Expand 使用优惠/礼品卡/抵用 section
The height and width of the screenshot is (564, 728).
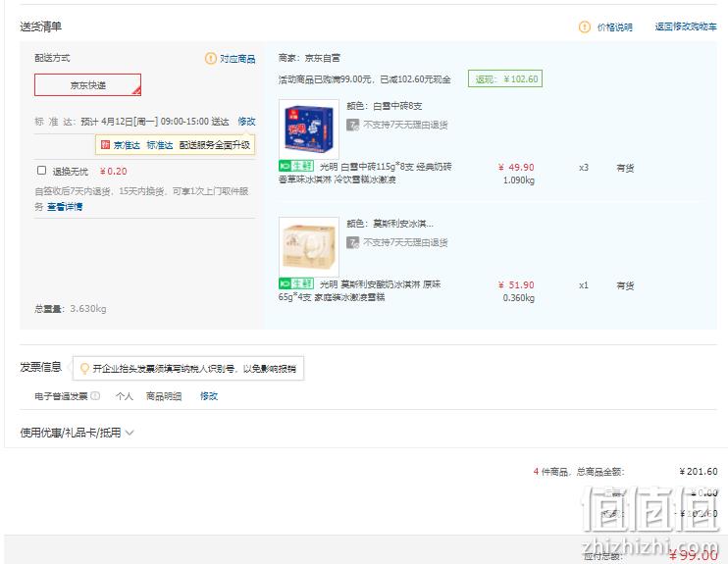pos(77,433)
